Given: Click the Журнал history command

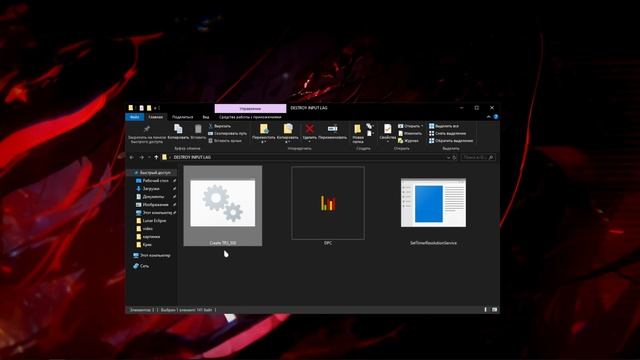Looking at the screenshot, I should tap(408, 141).
